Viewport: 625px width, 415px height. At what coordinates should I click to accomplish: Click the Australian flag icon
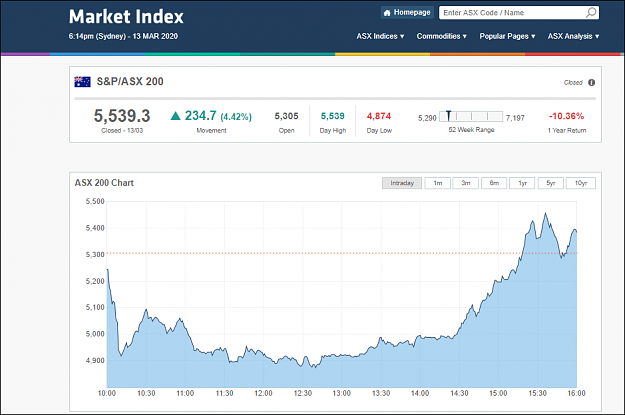[x=83, y=82]
